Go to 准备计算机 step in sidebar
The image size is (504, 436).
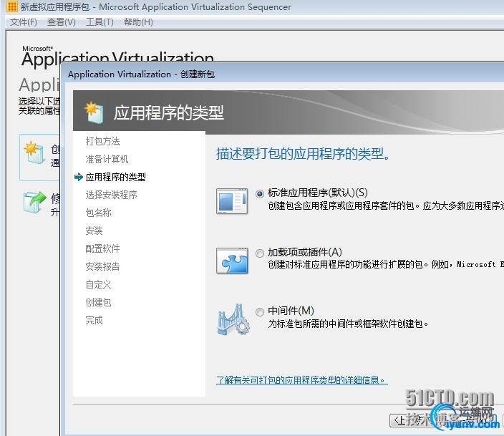click(x=107, y=159)
